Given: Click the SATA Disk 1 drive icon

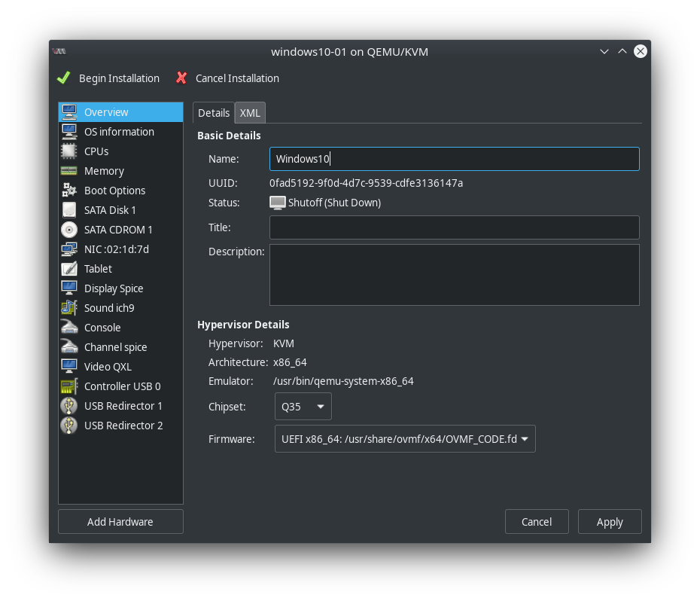Looking at the screenshot, I should point(69,210).
